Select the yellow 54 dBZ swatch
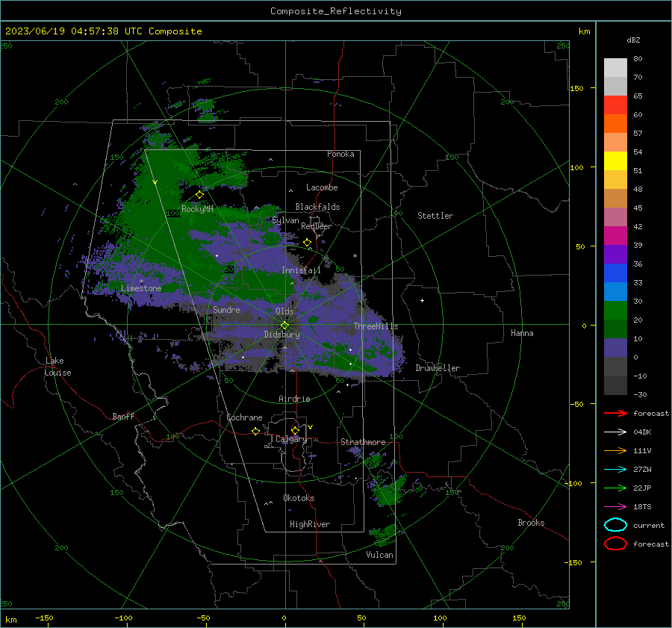Viewport: 672px width, 628px height. coord(615,161)
